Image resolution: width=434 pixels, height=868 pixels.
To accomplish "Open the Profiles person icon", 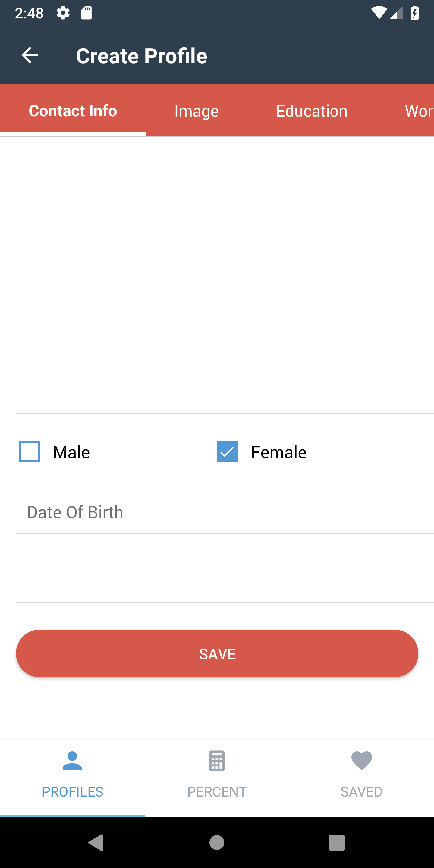I will coord(72,760).
